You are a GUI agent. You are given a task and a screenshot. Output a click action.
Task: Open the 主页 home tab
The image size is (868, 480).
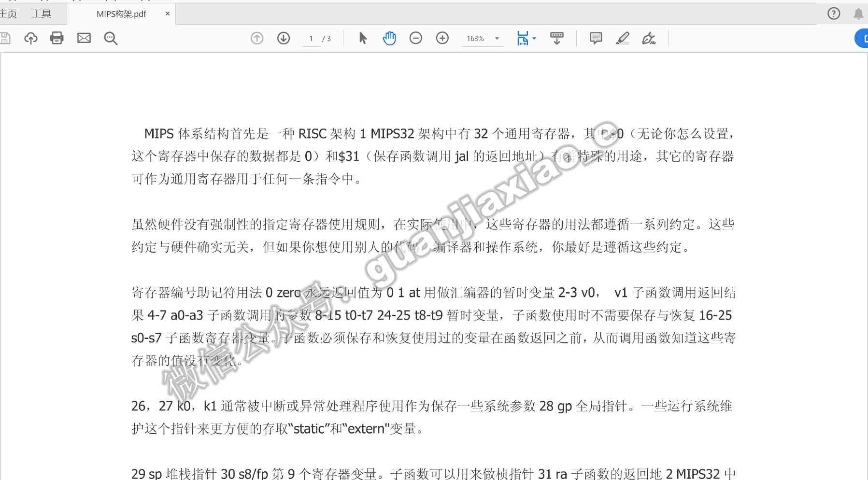point(8,14)
